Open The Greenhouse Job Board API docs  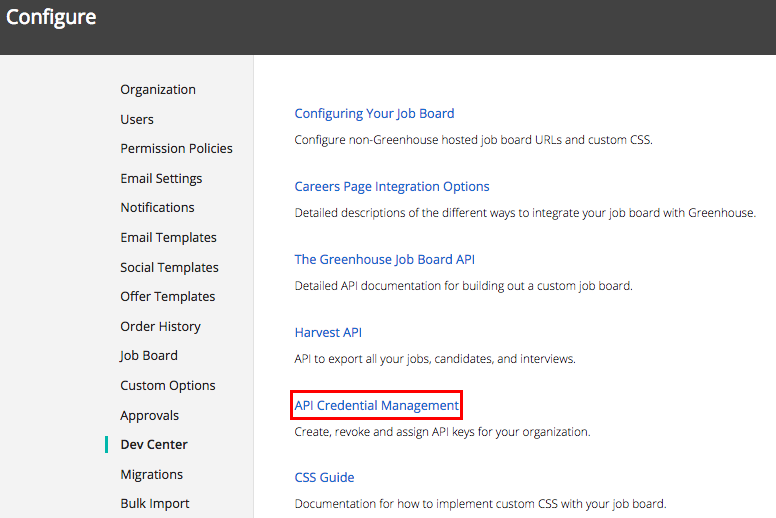point(385,259)
